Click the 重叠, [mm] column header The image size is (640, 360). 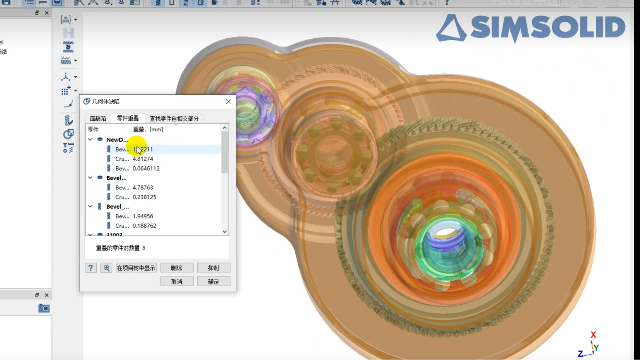coord(148,129)
